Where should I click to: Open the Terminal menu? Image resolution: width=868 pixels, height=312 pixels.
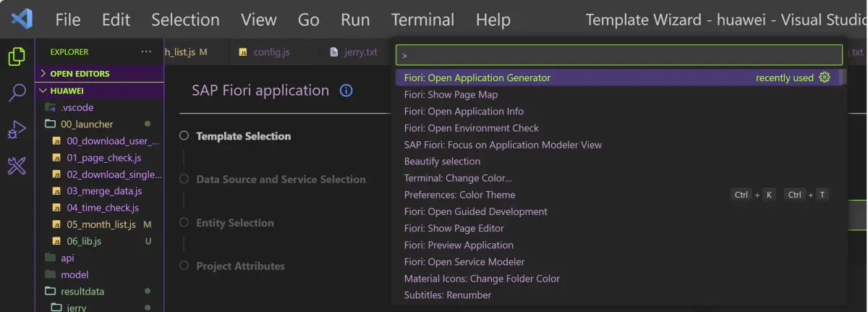pos(423,20)
